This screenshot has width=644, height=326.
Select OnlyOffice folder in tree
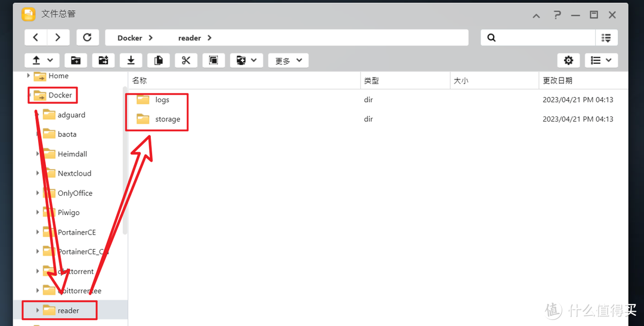[75, 193]
